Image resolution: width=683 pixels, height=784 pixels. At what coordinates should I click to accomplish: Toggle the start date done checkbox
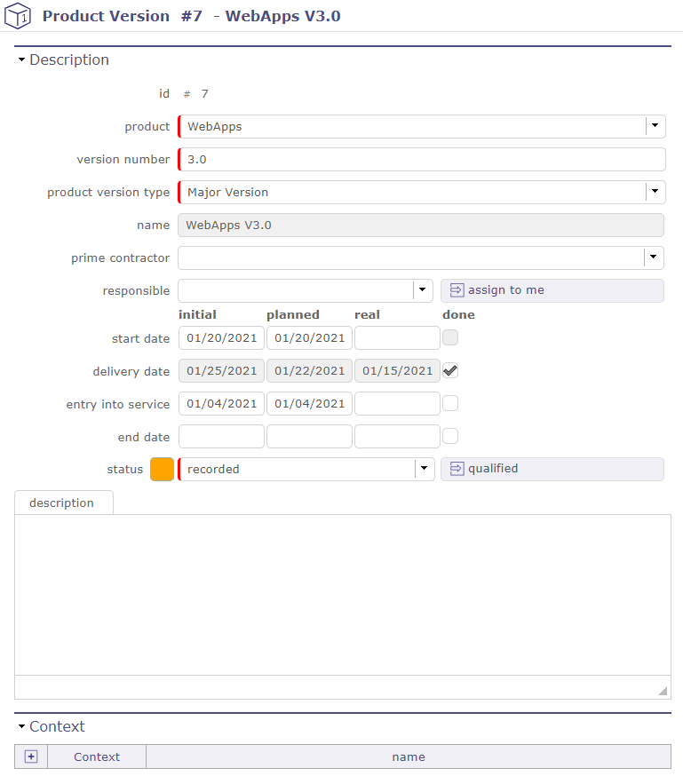450,337
